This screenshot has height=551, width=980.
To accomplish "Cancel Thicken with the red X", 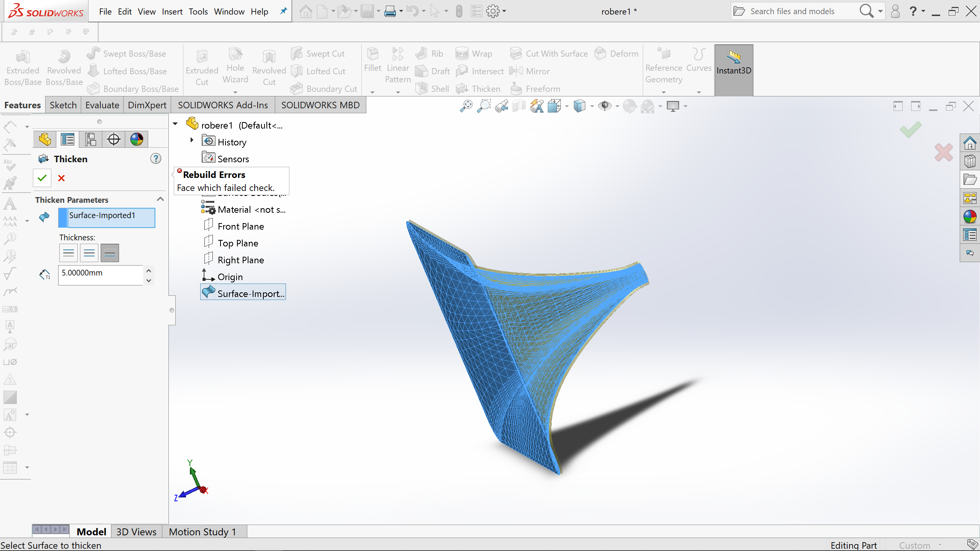I will [61, 178].
